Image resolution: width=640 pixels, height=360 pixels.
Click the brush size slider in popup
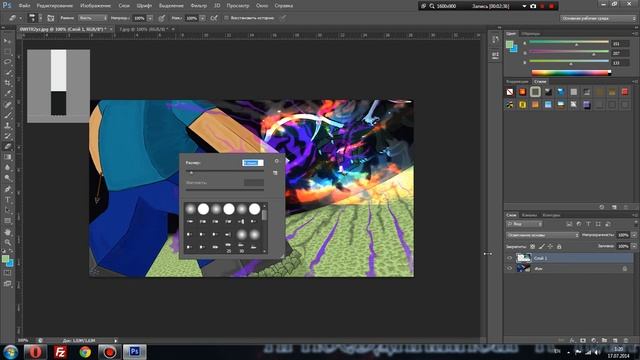(225, 172)
